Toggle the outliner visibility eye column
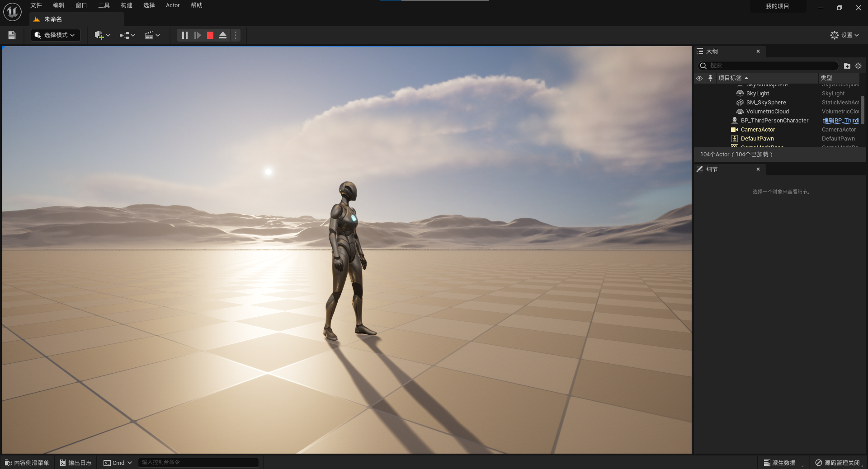This screenshot has width=868, height=469. click(699, 78)
